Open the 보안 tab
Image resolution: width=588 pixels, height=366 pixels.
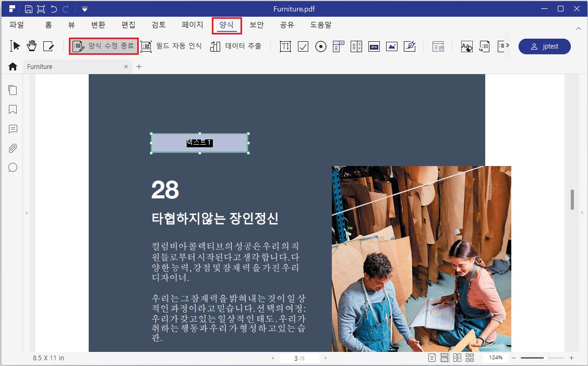tap(257, 25)
